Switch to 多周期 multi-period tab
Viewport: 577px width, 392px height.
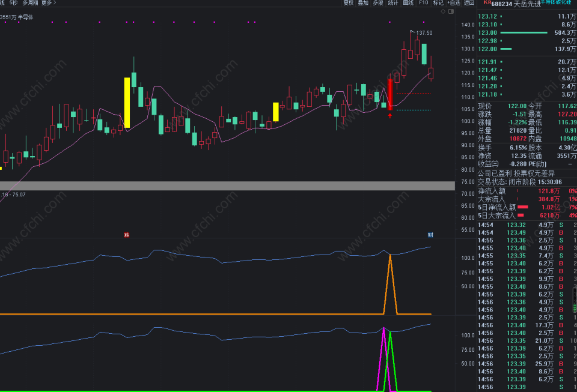(x=30, y=2)
